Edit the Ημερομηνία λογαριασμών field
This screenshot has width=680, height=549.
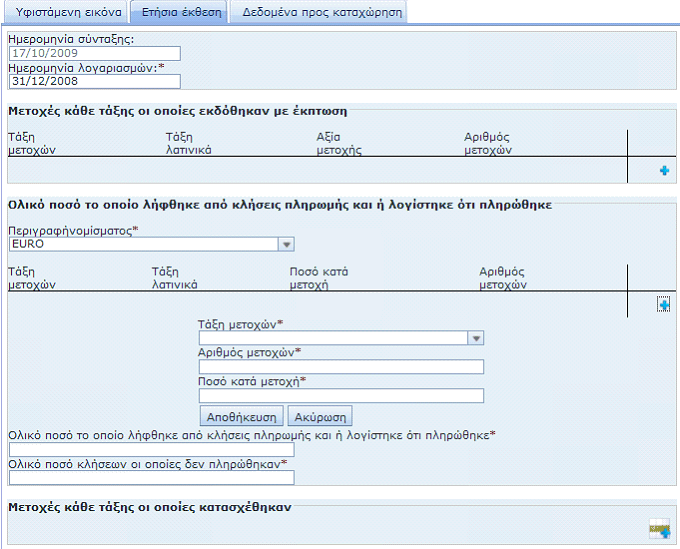[95, 81]
